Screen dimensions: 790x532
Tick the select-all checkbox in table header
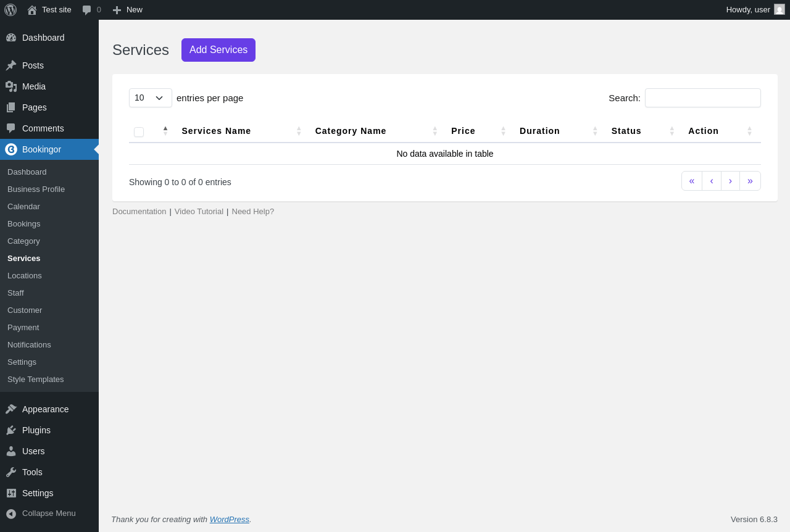(x=139, y=132)
